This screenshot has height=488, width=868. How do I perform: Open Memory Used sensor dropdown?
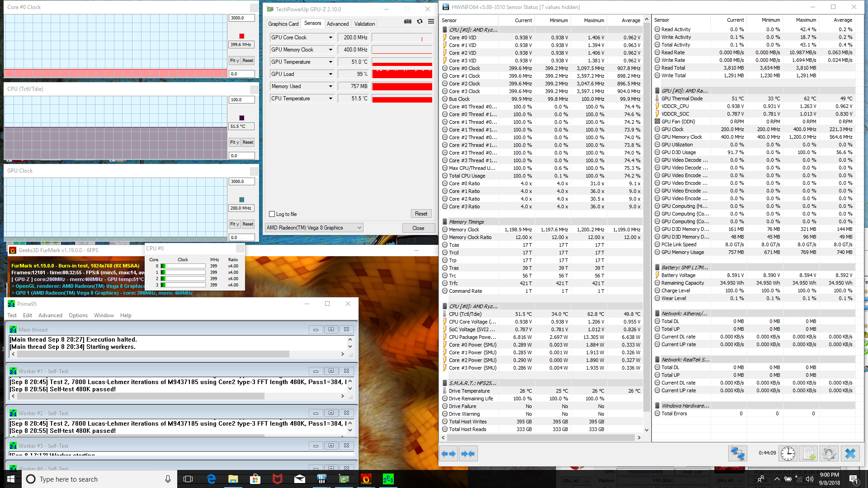pyautogui.click(x=330, y=86)
